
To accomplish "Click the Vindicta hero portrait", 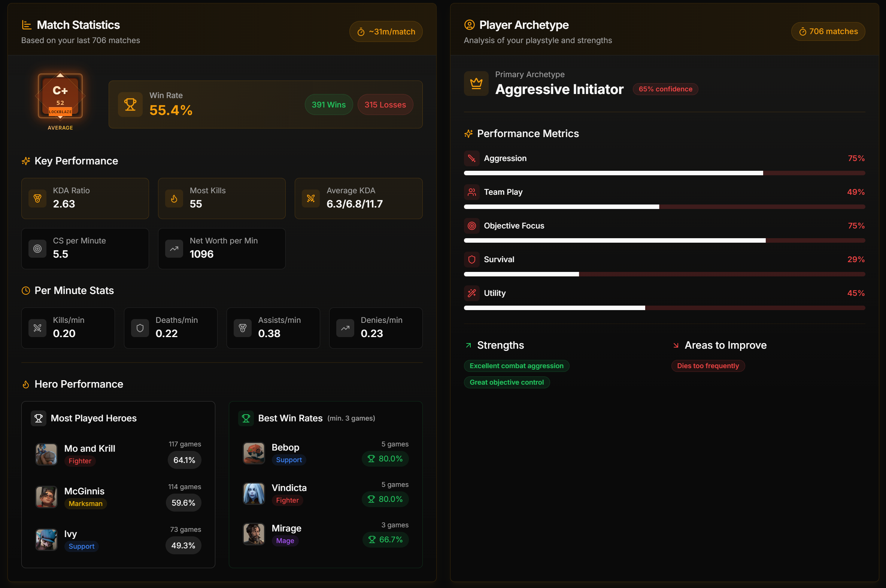I will (x=254, y=494).
